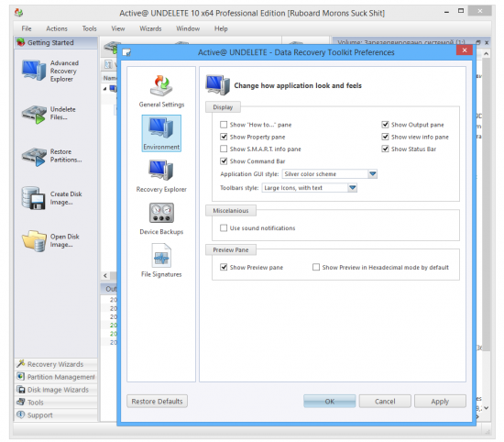Open Device Backups preferences icon
Image resolution: width=504 pixels, height=442 pixels.
(x=161, y=213)
